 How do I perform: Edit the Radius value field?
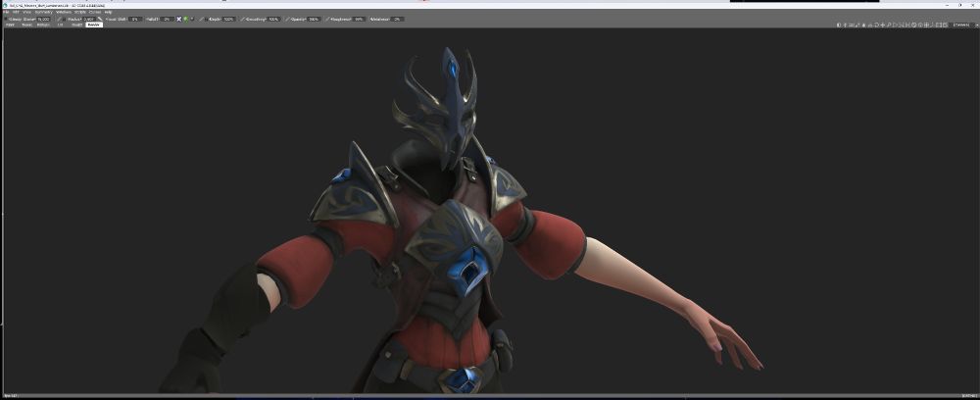tap(89, 19)
